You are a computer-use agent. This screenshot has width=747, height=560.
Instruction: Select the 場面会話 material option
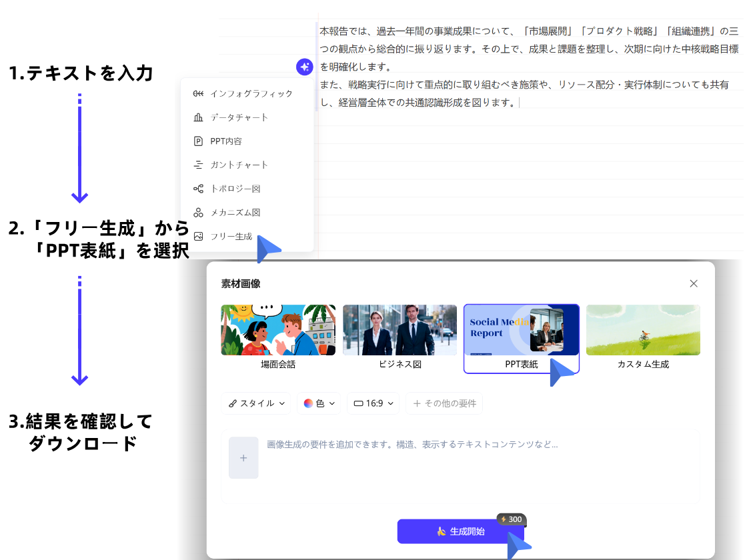279,329
